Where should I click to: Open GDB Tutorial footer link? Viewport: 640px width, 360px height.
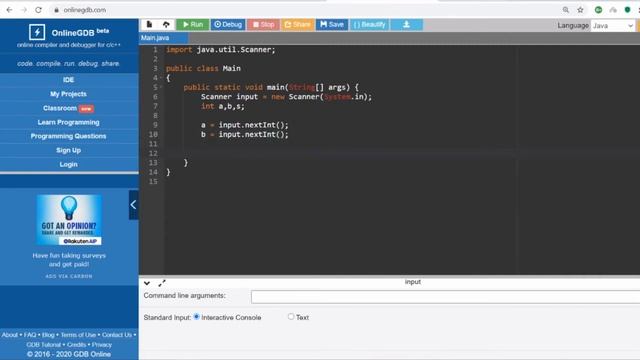click(43, 344)
